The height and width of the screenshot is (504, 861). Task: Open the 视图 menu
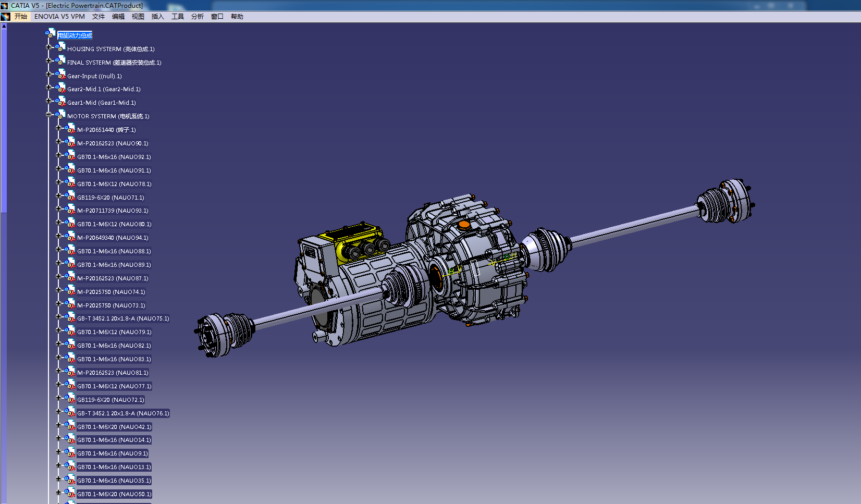pos(138,17)
